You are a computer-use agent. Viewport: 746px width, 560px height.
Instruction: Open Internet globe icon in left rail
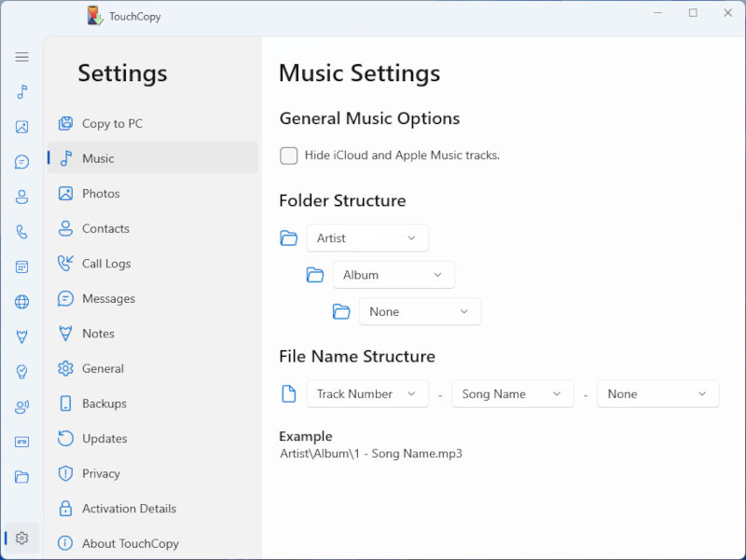click(x=21, y=302)
